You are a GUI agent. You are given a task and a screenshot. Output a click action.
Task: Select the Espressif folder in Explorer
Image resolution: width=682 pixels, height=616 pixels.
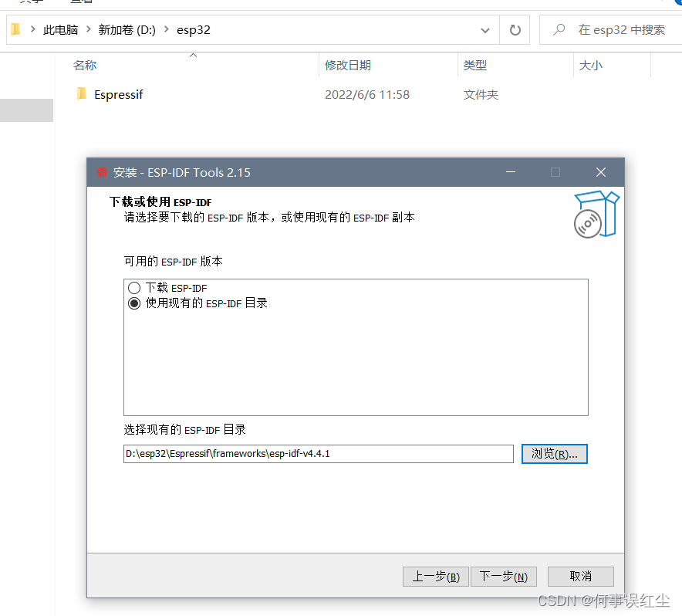tap(118, 94)
